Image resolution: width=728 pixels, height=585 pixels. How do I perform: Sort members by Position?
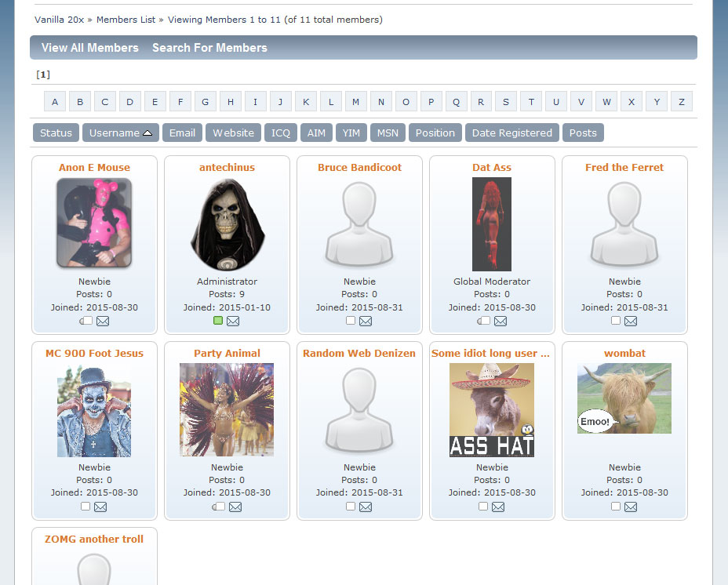pyautogui.click(x=435, y=133)
